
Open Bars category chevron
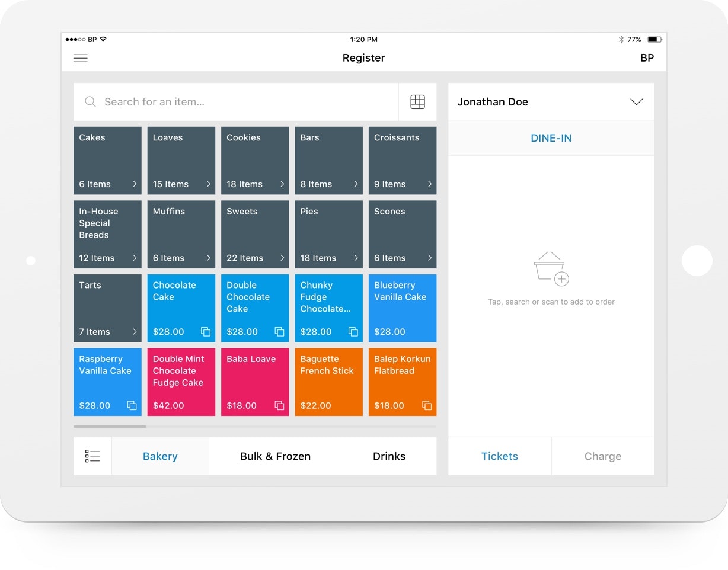pyautogui.click(x=356, y=184)
